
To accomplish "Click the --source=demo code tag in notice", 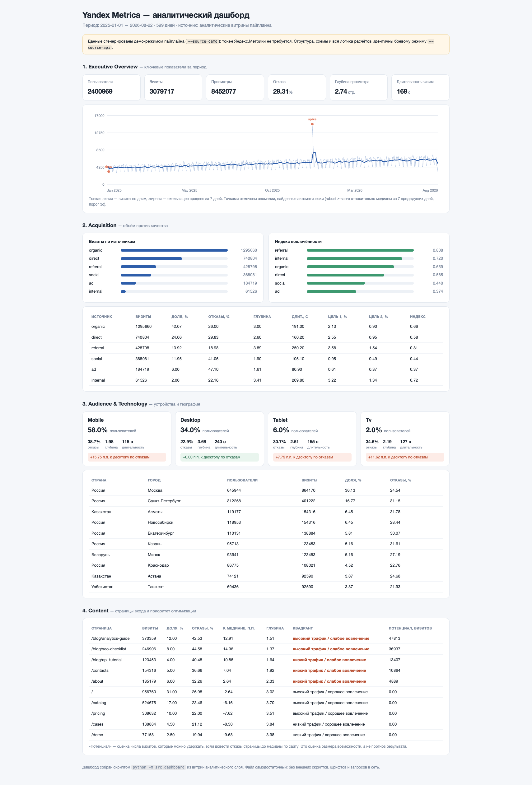I will coord(203,41).
